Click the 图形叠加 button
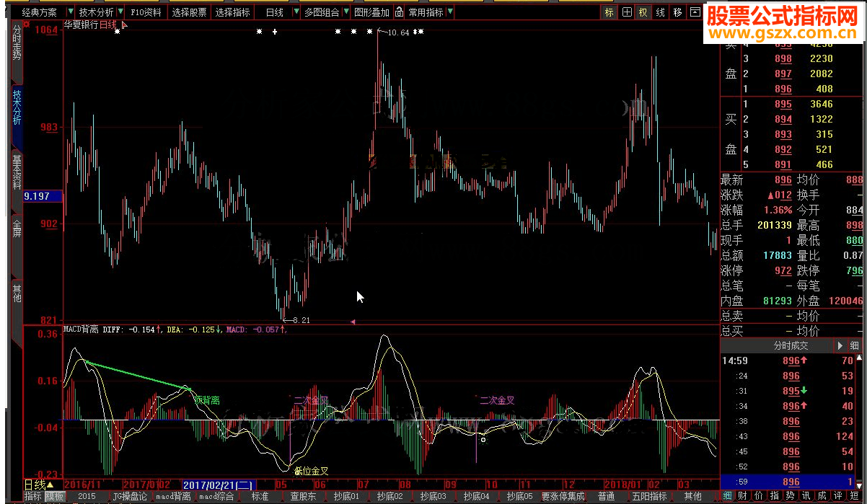The width and height of the screenshot is (867, 504). 371,12
